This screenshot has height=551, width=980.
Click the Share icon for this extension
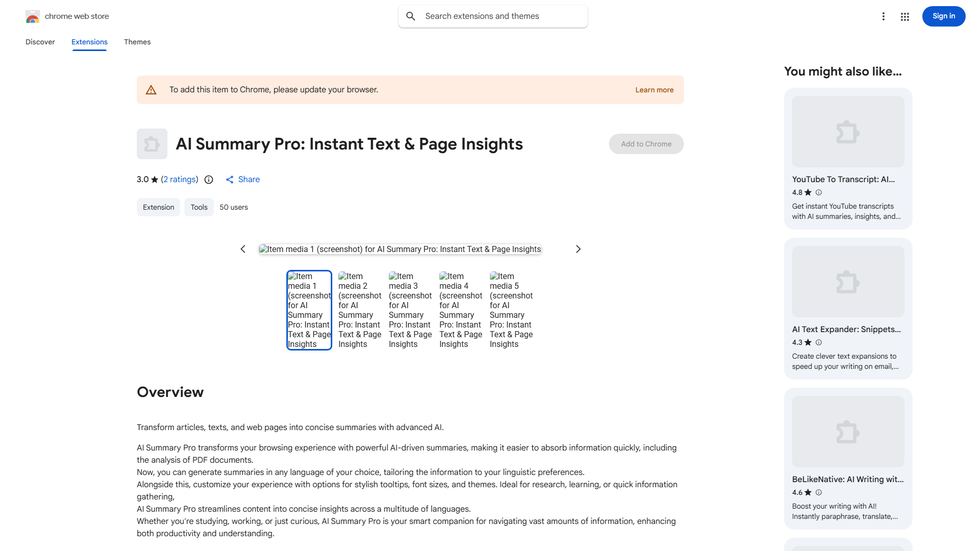point(230,180)
